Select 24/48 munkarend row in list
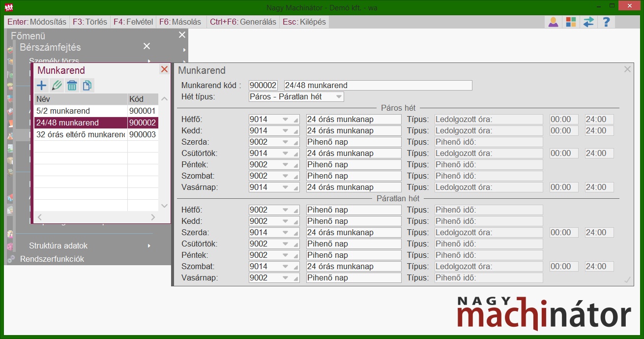The height and width of the screenshot is (339, 644). tap(96, 123)
